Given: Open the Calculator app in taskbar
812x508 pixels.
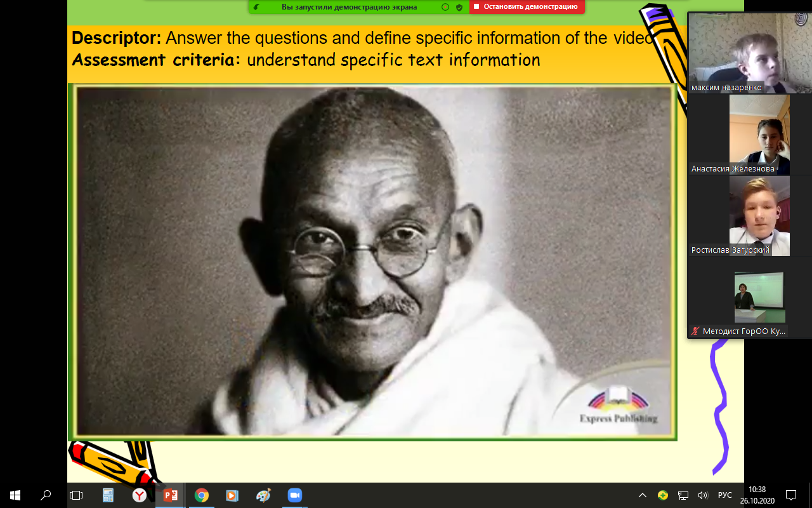Looking at the screenshot, I should [x=108, y=495].
